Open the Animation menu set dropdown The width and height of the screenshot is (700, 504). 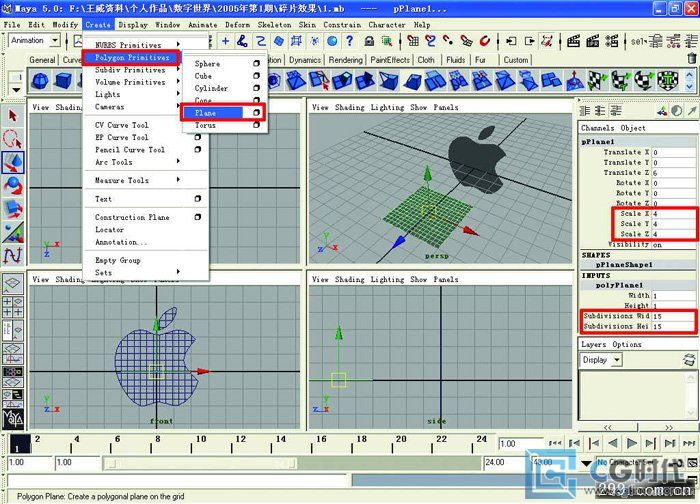pyautogui.click(x=55, y=41)
